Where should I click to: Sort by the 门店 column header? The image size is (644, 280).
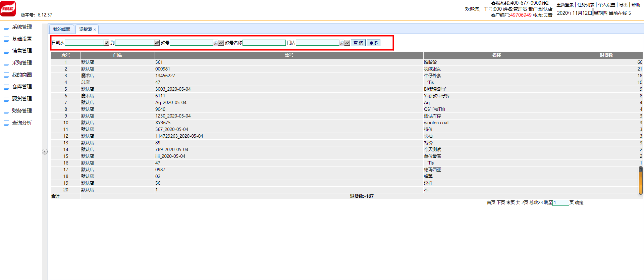pyautogui.click(x=117, y=55)
